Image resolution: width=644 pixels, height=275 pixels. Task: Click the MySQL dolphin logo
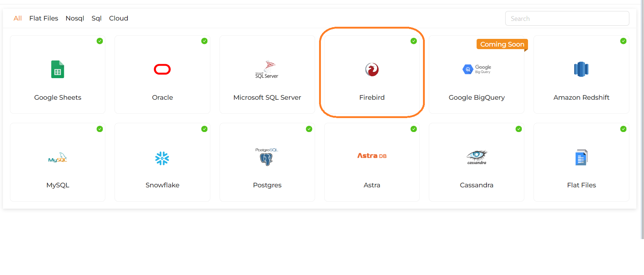57,158
